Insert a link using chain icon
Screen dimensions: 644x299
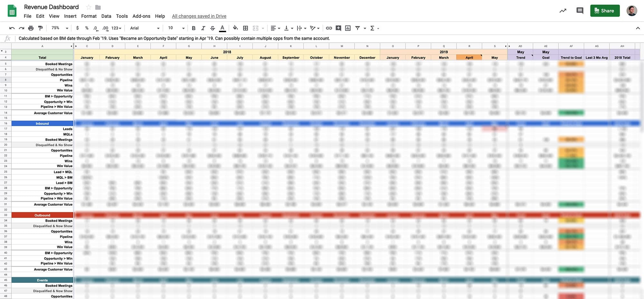(x=329, y=28)
